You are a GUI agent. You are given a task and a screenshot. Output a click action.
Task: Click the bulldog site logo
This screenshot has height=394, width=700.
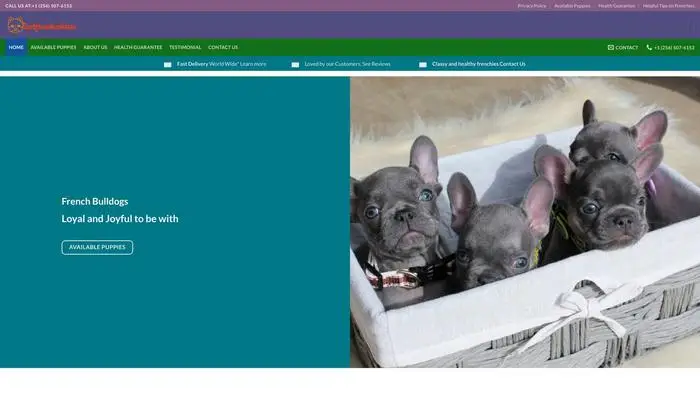(42, 25)
